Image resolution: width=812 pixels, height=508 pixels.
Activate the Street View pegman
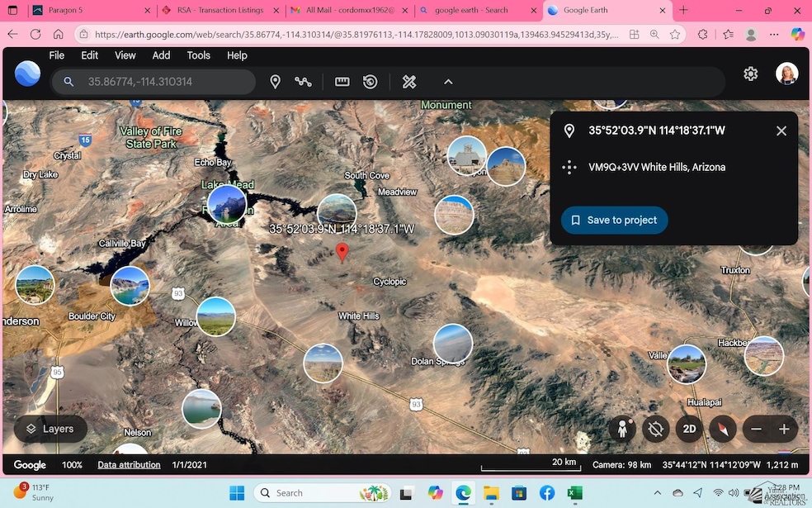click(622, 429)
